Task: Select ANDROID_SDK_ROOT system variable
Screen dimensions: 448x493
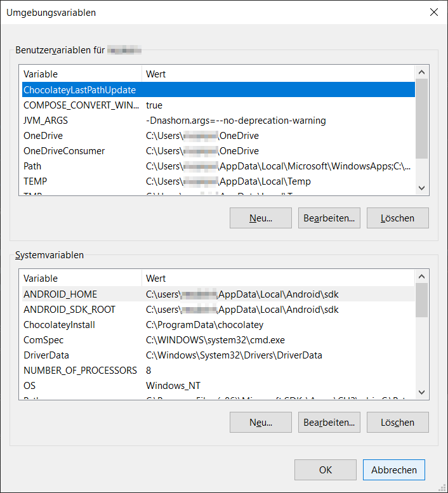Action: coord(69,310)
